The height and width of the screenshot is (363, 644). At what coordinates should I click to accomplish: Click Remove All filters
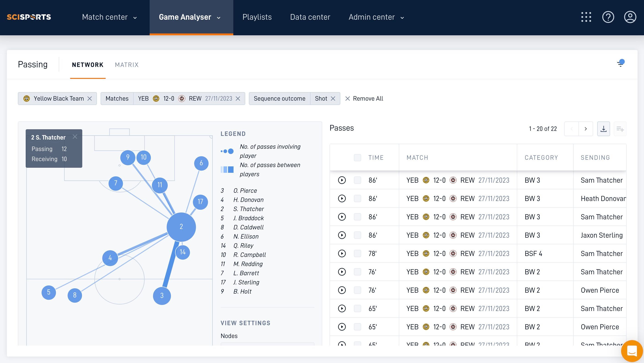click(x=364, y=99)
